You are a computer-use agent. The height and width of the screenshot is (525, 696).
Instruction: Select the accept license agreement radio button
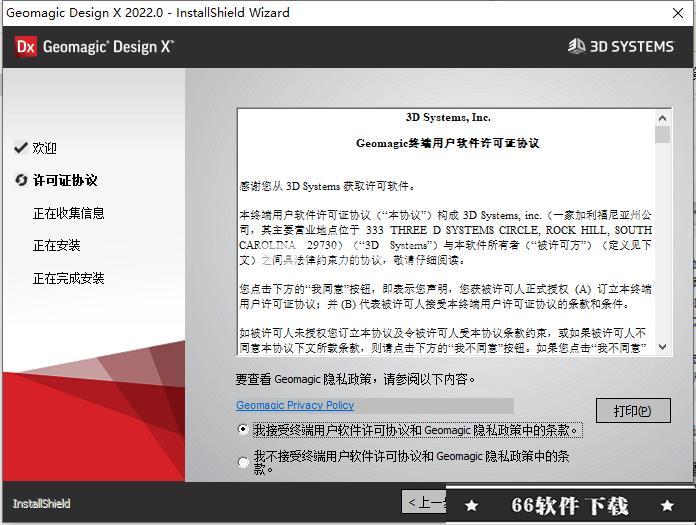point(243,430)
